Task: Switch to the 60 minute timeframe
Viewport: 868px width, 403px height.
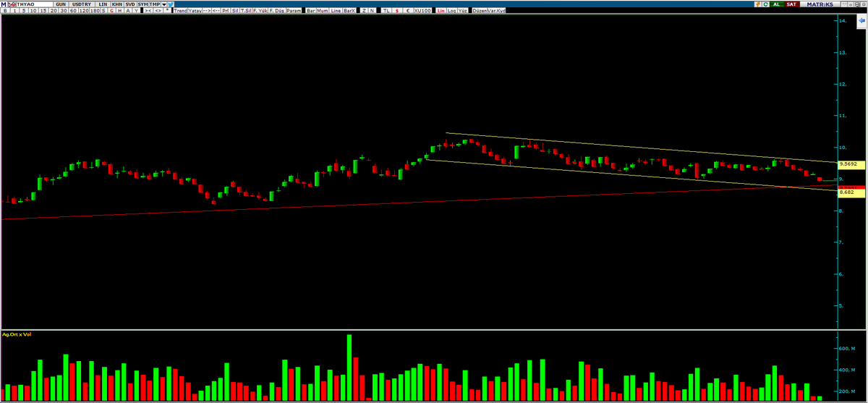Action: [x=74, y=11]
